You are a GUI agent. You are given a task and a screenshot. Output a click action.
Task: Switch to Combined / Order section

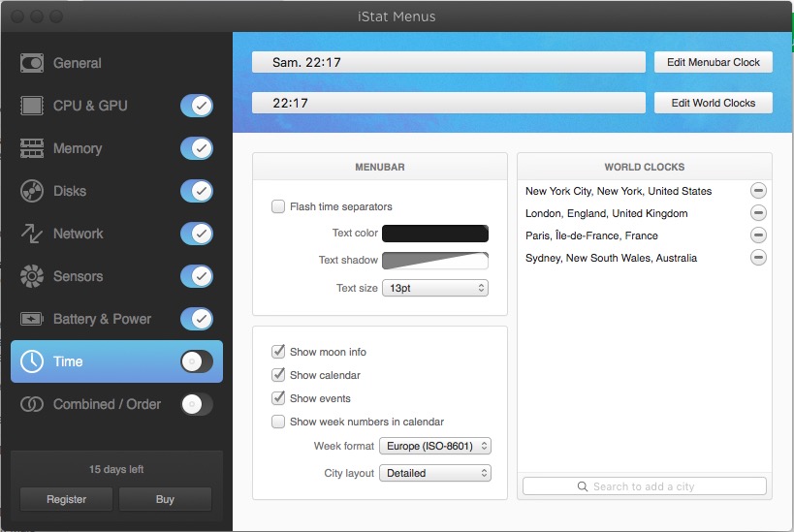coord(107,404)
